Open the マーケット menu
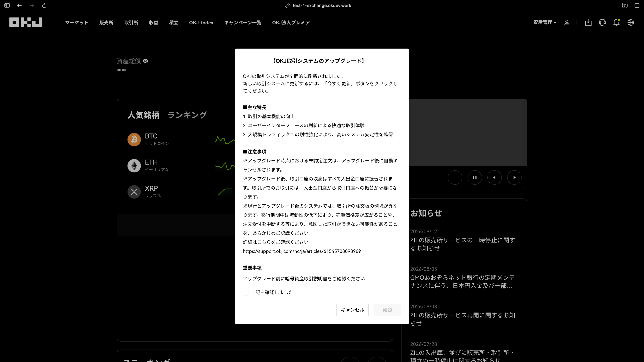This screenshot has height=362, width=644. pos(77,22)
